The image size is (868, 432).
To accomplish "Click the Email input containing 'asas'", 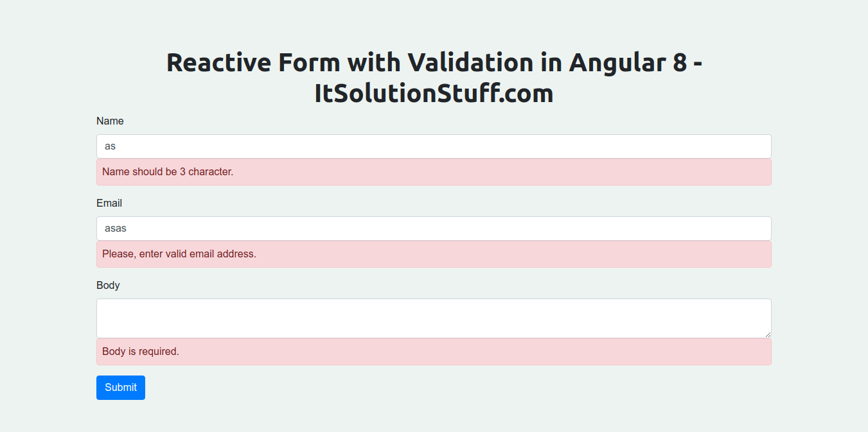I will (x=434, y=228).
